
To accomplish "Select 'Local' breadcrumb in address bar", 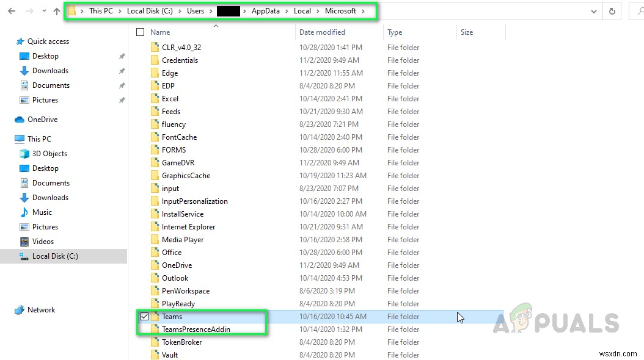I will click(x=302, y=11).
